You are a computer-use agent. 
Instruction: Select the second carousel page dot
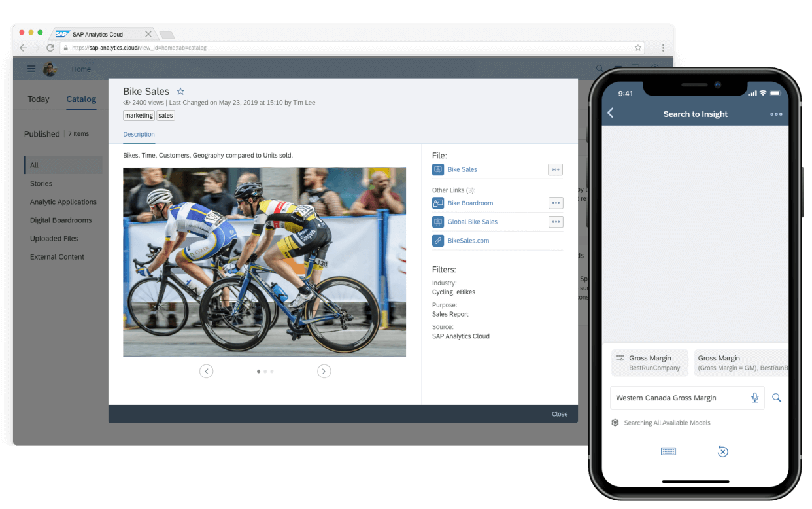[265, 372]
